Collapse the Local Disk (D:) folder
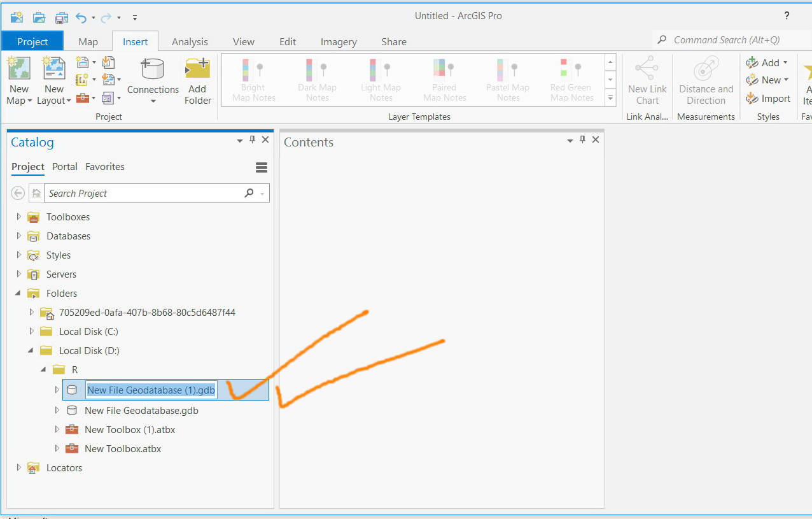This screenshot has width=812, height=519. (31, 351)
